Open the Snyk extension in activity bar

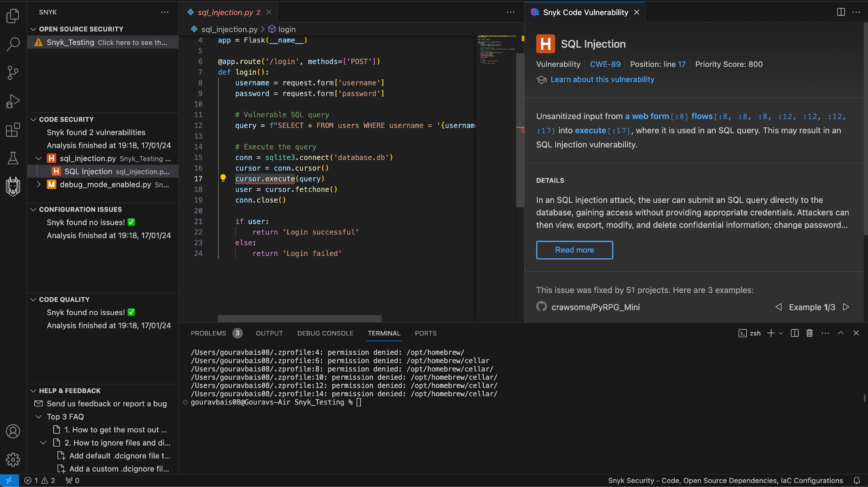13,187
